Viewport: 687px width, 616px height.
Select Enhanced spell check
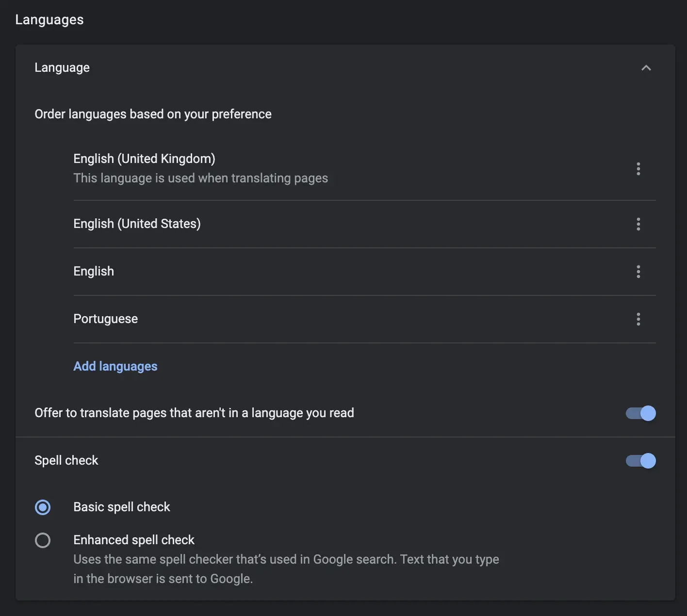pos(43,540)
